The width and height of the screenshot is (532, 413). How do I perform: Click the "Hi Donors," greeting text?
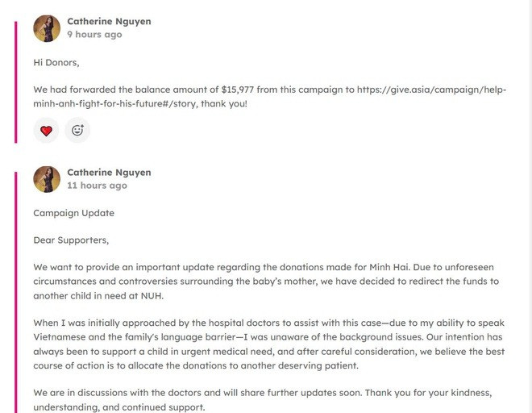click(x=56, y=62)
